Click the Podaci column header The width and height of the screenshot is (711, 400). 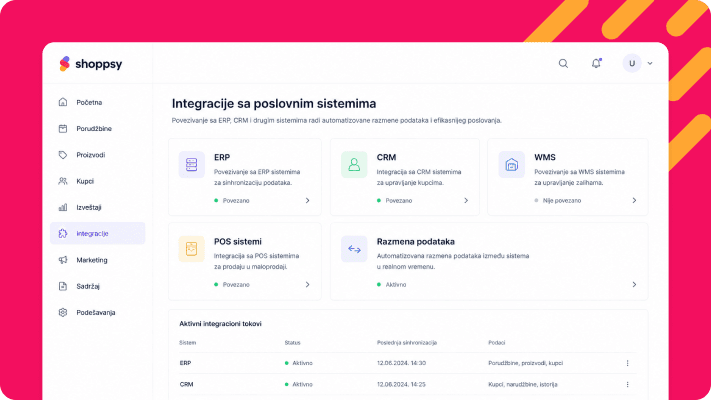pyautogui.click(x=497, y=343)
